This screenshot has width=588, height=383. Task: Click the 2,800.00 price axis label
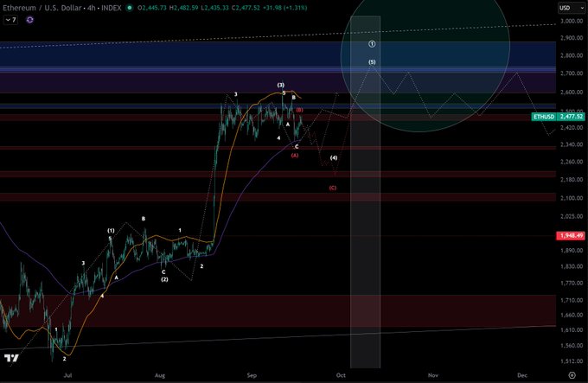pyautogui.click(x=572, y=55)
